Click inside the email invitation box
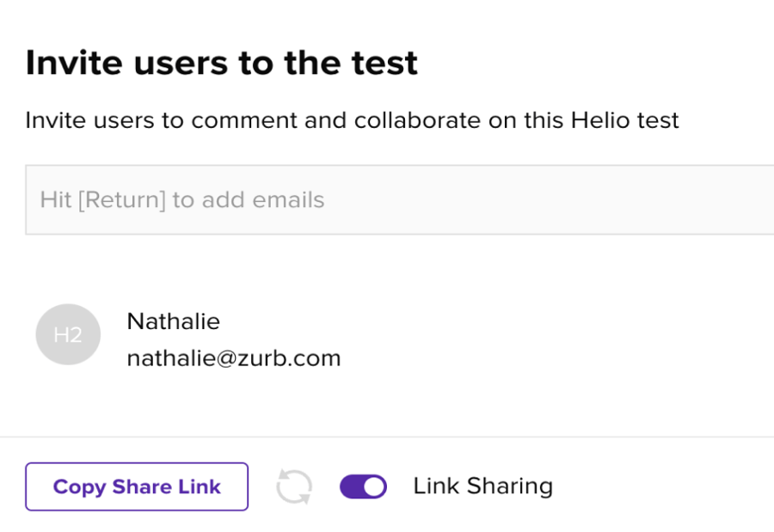Viewport: 774px width, 532px height. pyautogui.click(x=399, y=200)
